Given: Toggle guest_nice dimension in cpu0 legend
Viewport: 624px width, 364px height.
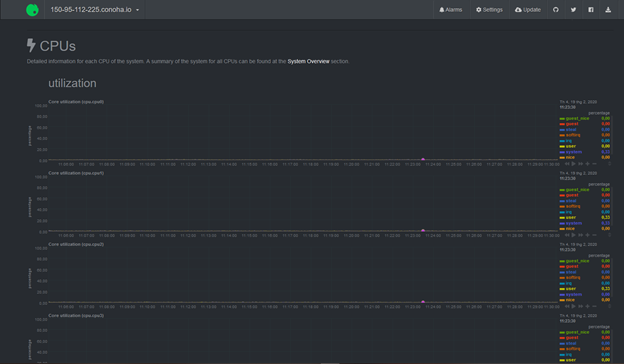Looking at the screenshot, I should [574, 118].
